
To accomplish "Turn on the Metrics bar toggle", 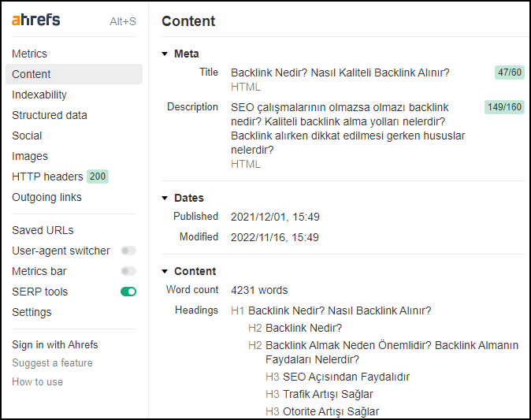I will (128, 271).
